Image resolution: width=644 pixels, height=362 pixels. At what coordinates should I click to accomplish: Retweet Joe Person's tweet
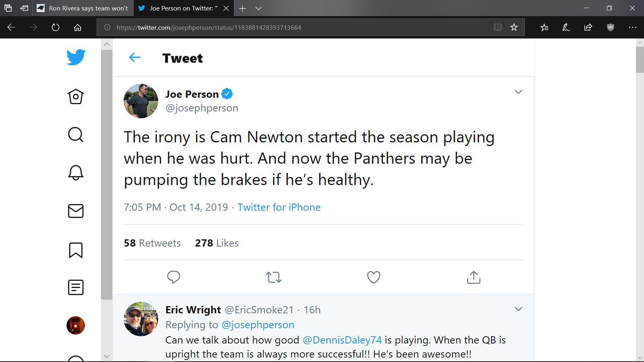(x=274, y=277)
